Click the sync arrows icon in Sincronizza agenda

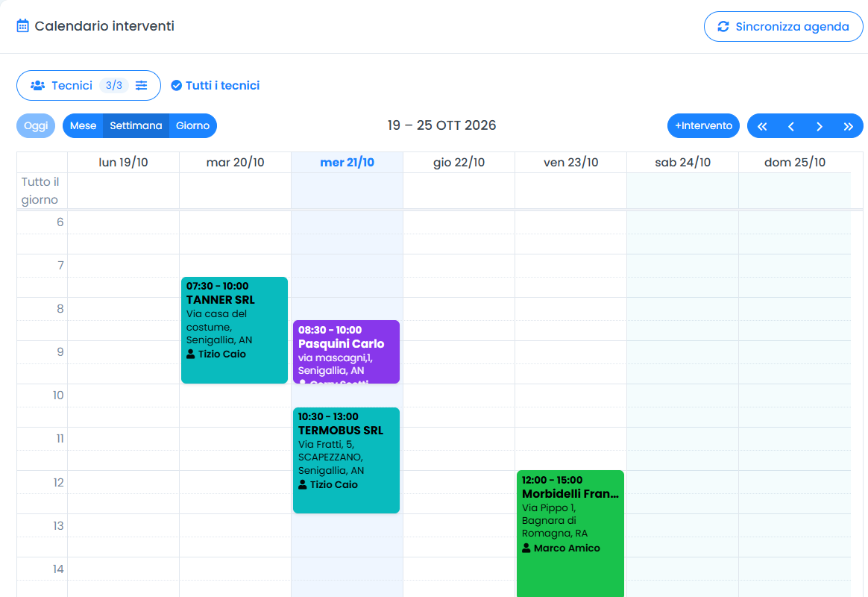723,27
